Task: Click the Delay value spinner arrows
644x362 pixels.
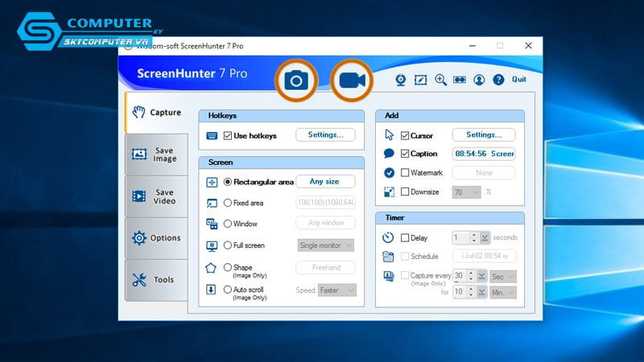Action: coord(473,237)
